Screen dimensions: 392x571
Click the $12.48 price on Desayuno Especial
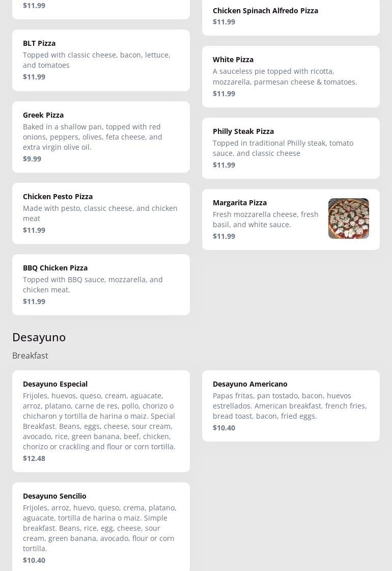coord(34,458)
